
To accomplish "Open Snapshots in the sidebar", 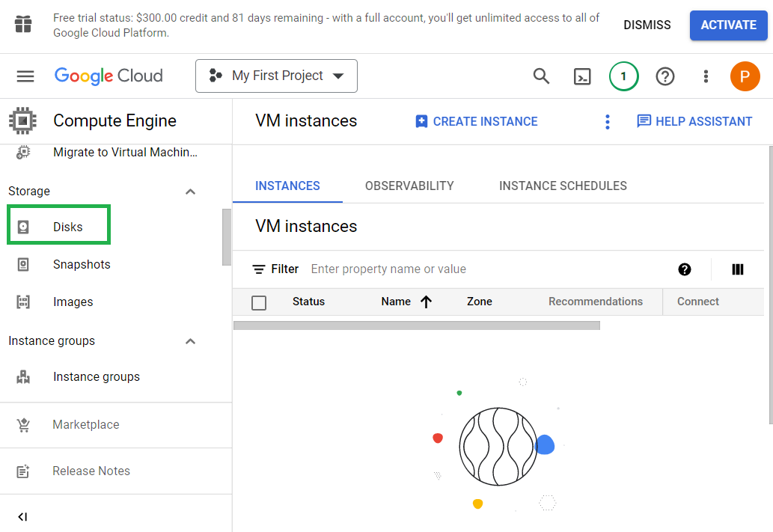I will click(x=82, y=264).
